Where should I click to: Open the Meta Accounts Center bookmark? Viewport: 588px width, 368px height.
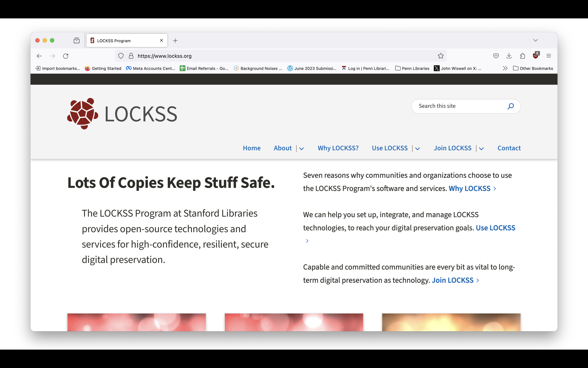[150, 68]
